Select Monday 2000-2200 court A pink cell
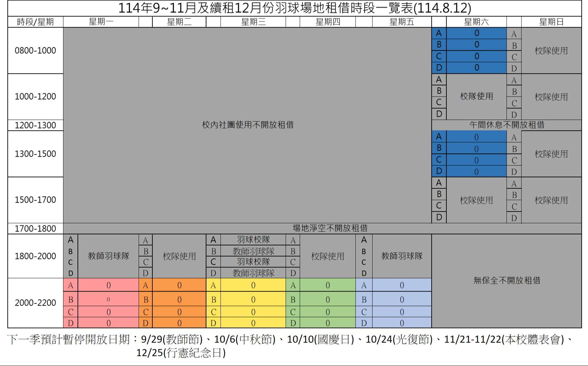This screenshot has height=366, width=588. click(108, 285)
